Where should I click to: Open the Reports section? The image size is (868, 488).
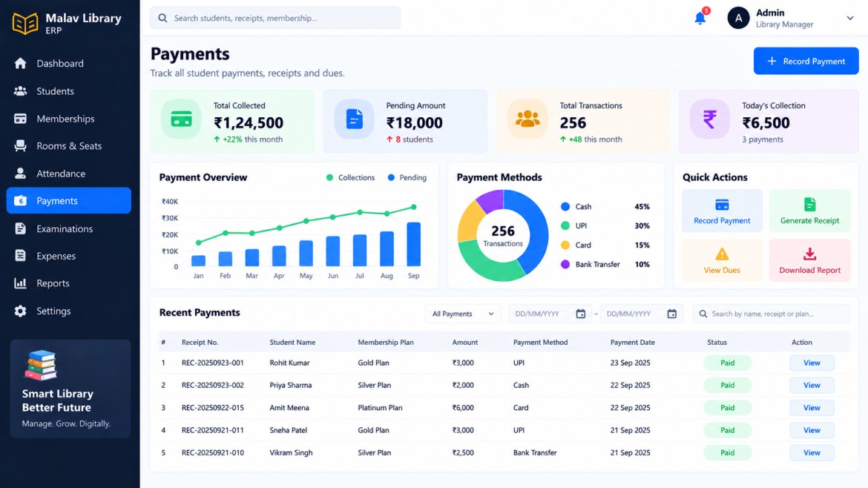point(69,283)
